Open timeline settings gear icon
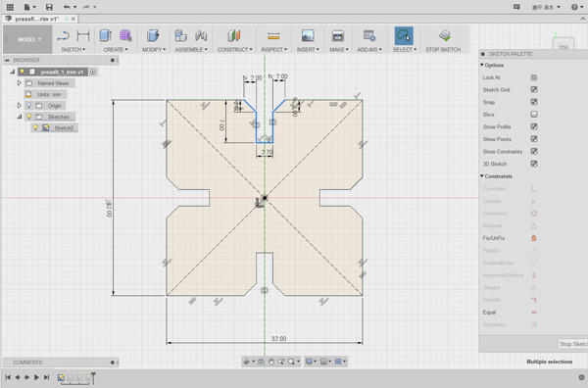The image size is (588, 388). pos(581,377)
